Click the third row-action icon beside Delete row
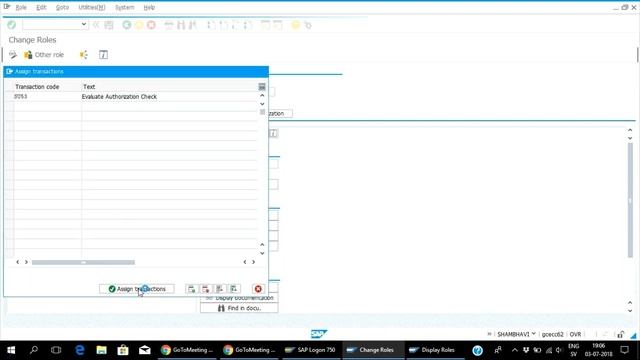 [220, 289]
